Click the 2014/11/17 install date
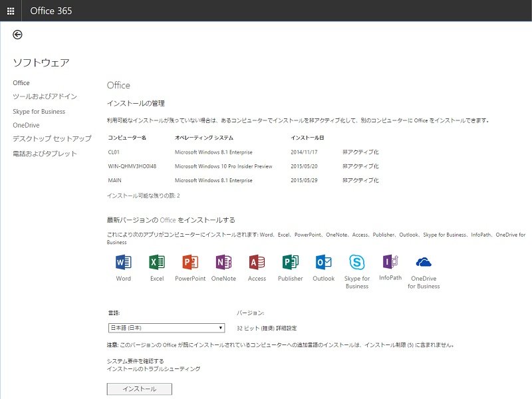532x399 pixels. coord(304,152)
